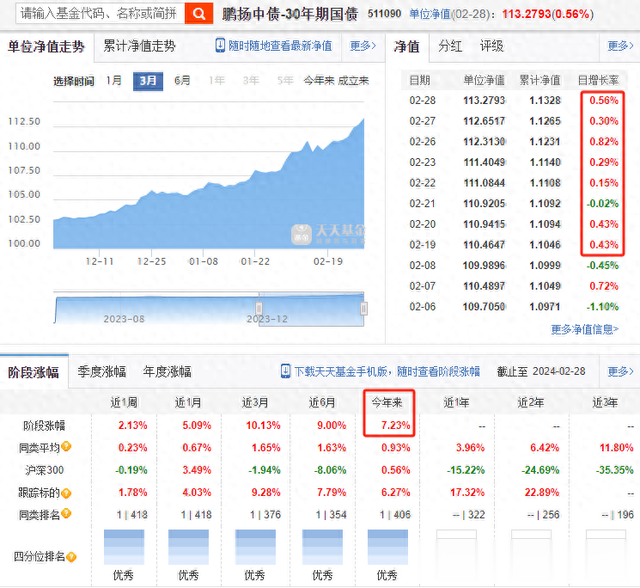This screenshot has width=640, height=588.
Task: Click 今年来 stage gain 7.23%
Action: click(396, 426)
